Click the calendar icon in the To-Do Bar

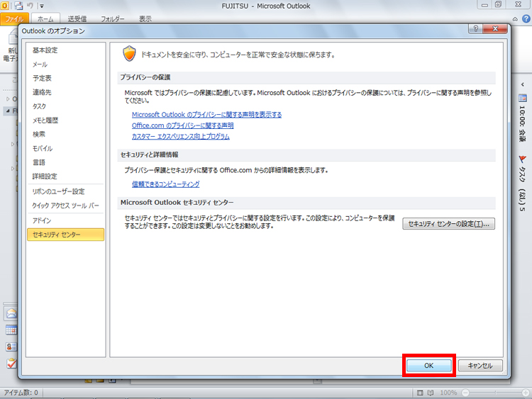click(523, 99)
